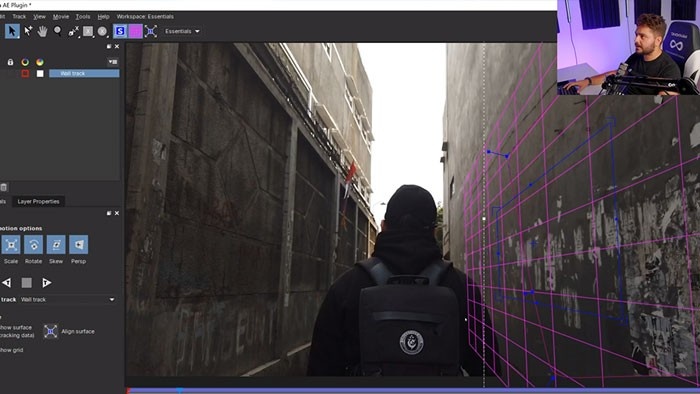This screenshot has height=394, width=700.
Task: Pick the add point pointer tool
Action: (x=28, y=31)
